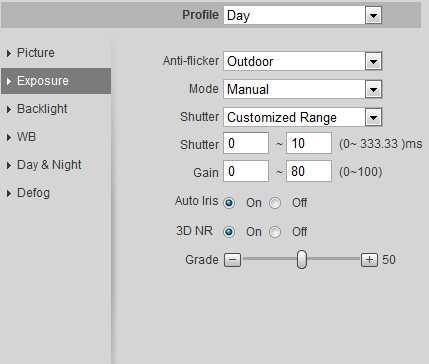Screen dimensions: 429x364
Task: Click the arrow icon beside Defog
Action: point(9,193)
